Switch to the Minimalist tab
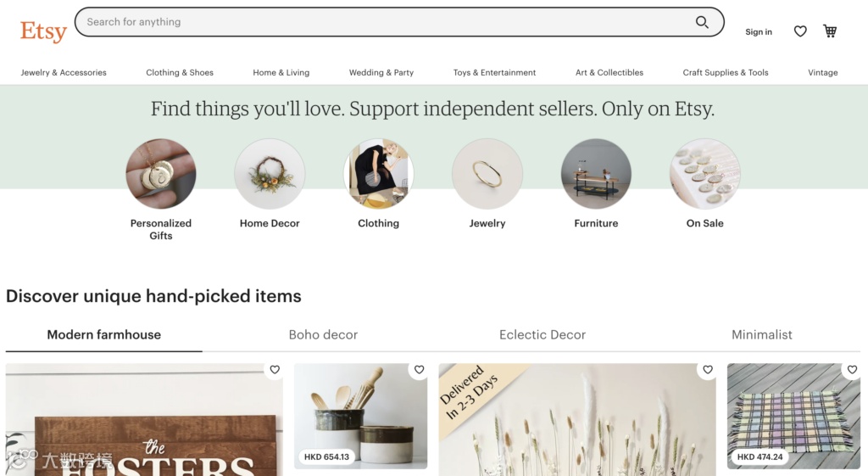The height and width of the screenshot is (476, 868). pyautogui.click(x=761, y=334)
